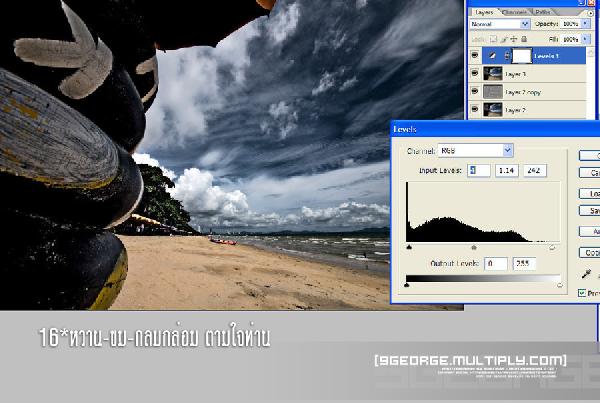Open the Normal blend mode dropdown
Image resolution: width=600 pixels, height=403 pixels.
[500, 24]
